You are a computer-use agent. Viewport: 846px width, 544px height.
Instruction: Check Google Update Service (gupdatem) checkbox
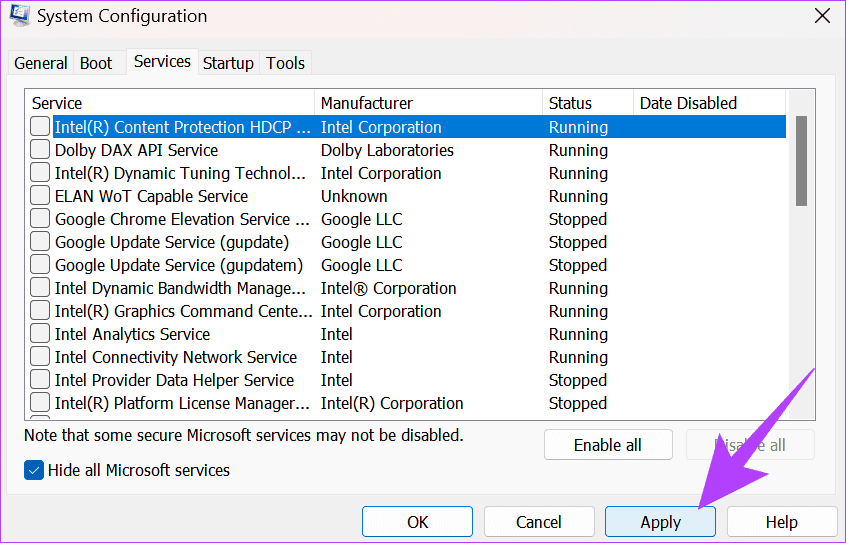(x=40, y=265)
